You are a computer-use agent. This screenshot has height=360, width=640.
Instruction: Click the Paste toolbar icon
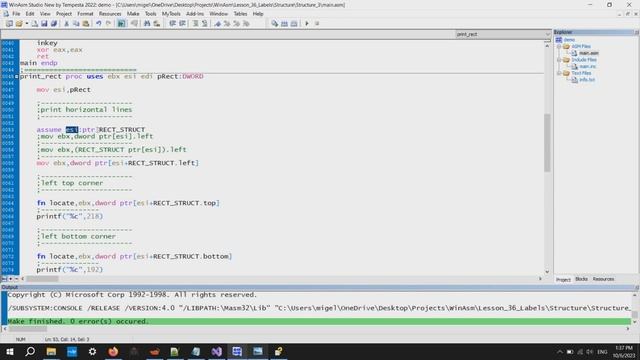point(86,24)
